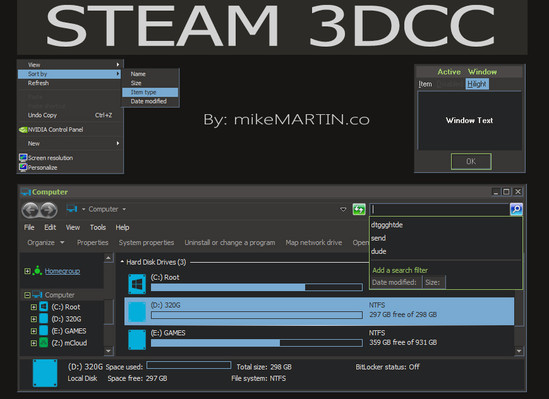Switch to the Hilight tab
This screenshot has width=549, height=399.
click(477, 84)
